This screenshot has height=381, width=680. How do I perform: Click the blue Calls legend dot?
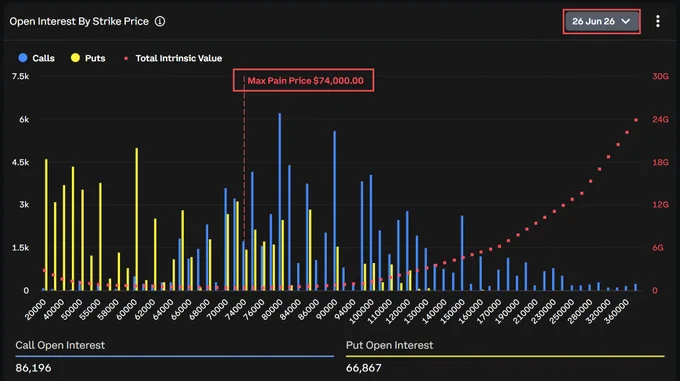tap(23, 58)
